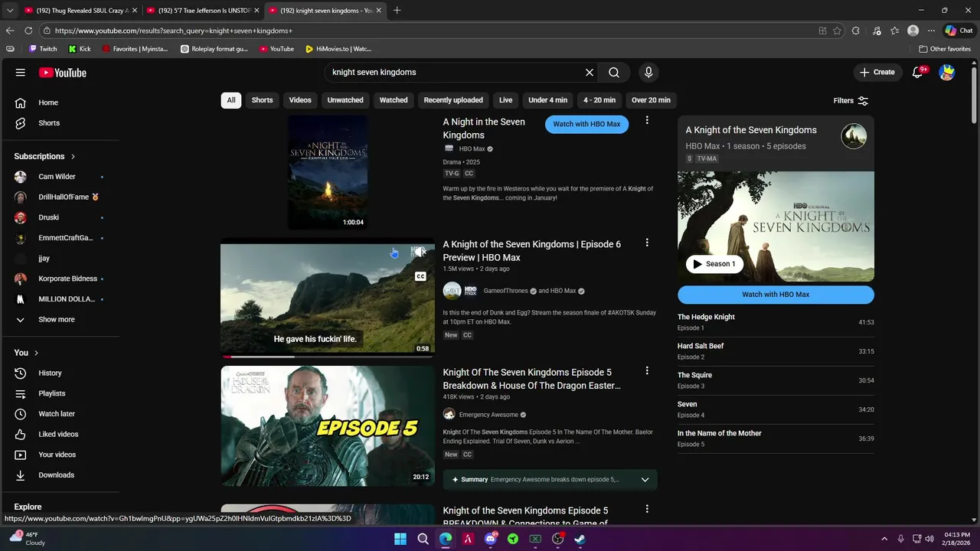Reload the page in the browser toolbar
The height and width of the screenshot is (551, 980).
click(28, 31)
